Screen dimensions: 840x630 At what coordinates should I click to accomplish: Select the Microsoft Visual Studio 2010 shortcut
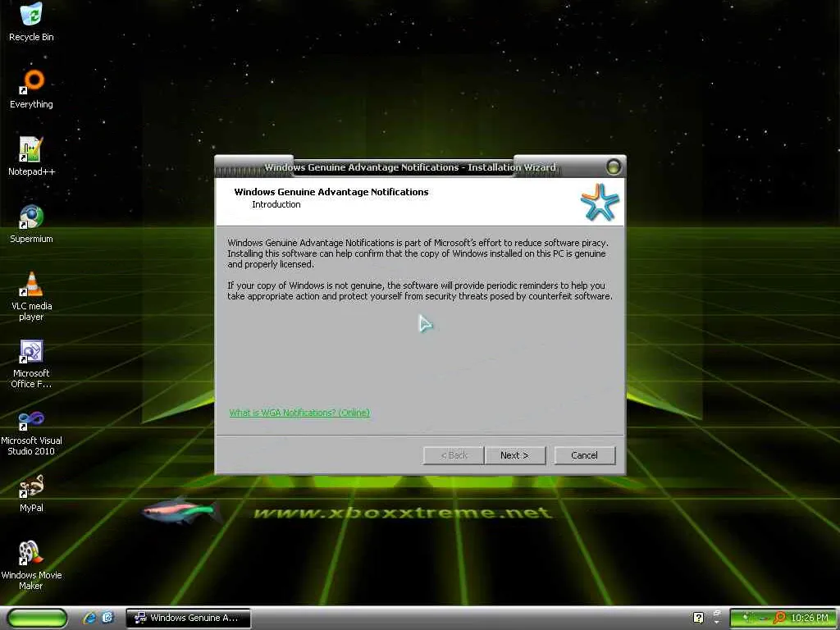click(x=31, y=431)
